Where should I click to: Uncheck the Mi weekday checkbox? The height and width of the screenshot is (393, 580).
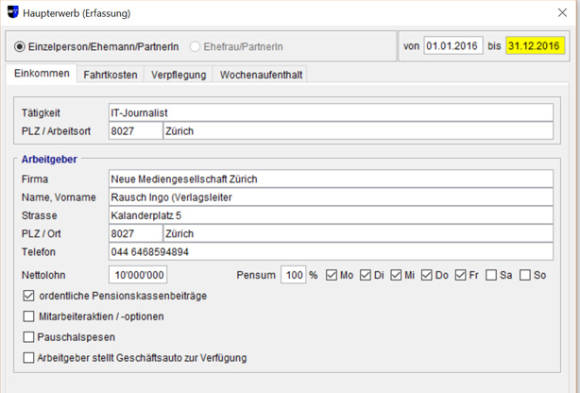(x=396, y=275)
